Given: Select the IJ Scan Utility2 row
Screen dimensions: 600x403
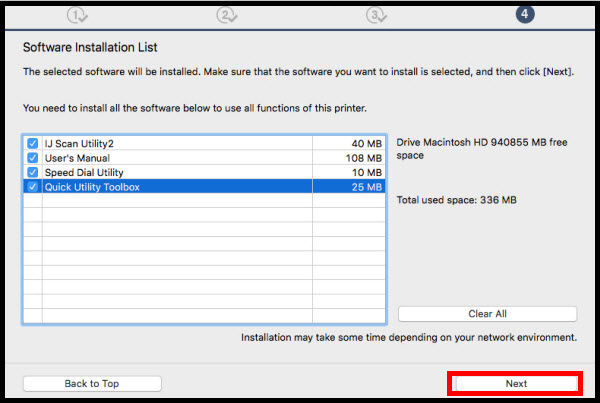Looking at the screenshot, I should 204,144.
